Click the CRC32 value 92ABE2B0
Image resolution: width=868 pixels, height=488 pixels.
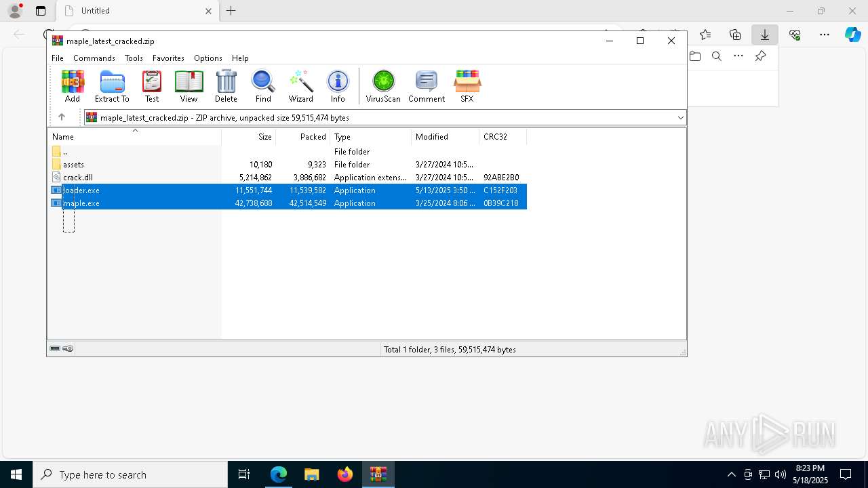pos(501,178)
